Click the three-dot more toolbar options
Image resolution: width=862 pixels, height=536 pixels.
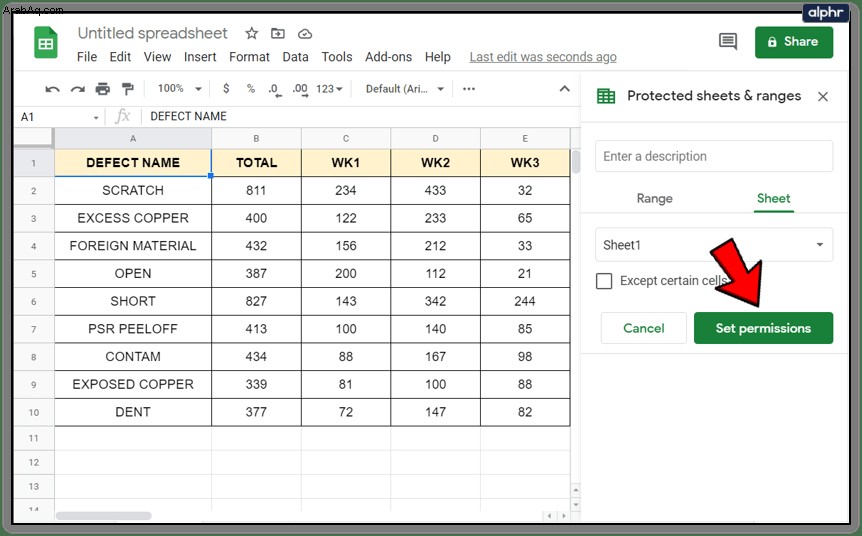click(x=469, y=89)
